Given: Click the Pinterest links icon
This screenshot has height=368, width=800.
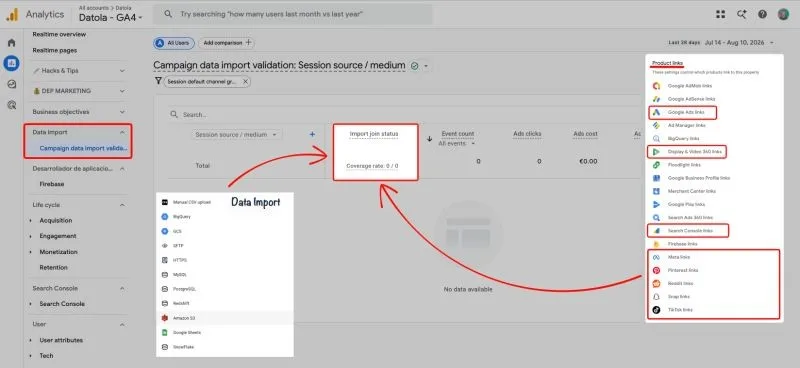Looking at the screenshot, I should pyautogui.click(x=657, y=270).
